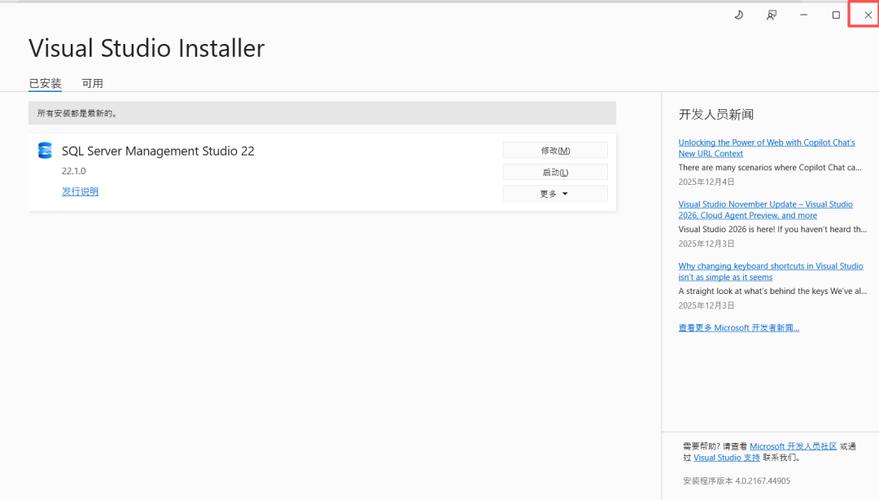The height and width of the screenshot is (500, 879).
Task: Click the 启动(L) button
Action: pos(555,172)
